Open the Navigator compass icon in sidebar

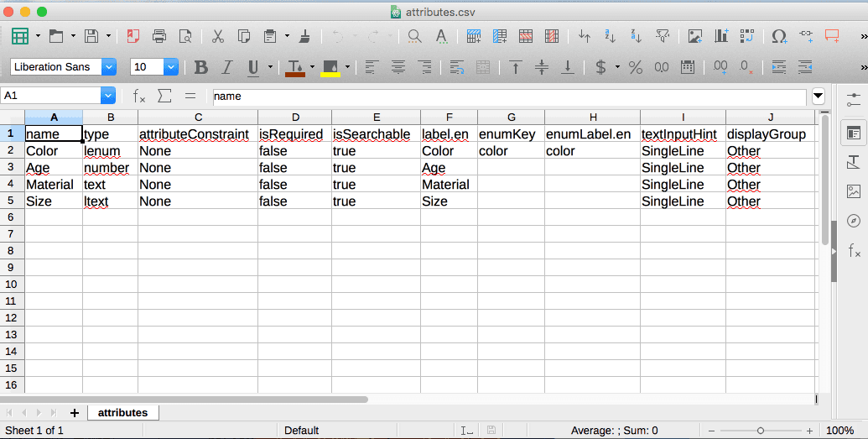[854, 221]
